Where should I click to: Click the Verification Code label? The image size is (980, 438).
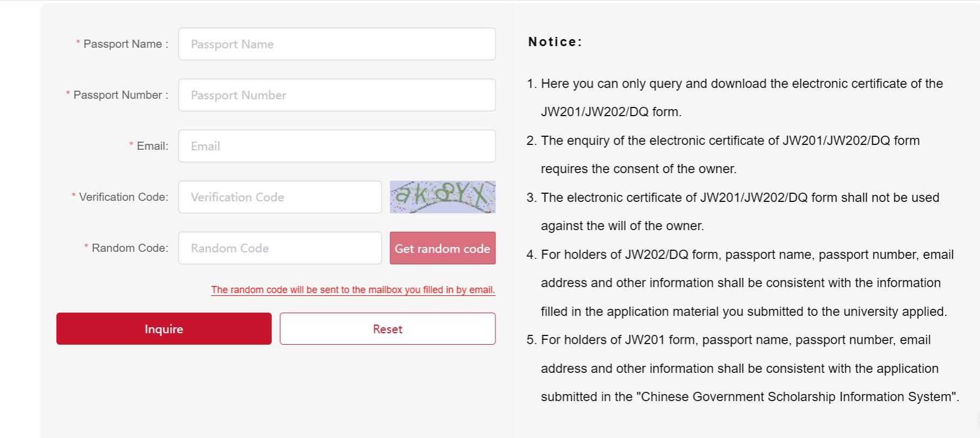120,197
